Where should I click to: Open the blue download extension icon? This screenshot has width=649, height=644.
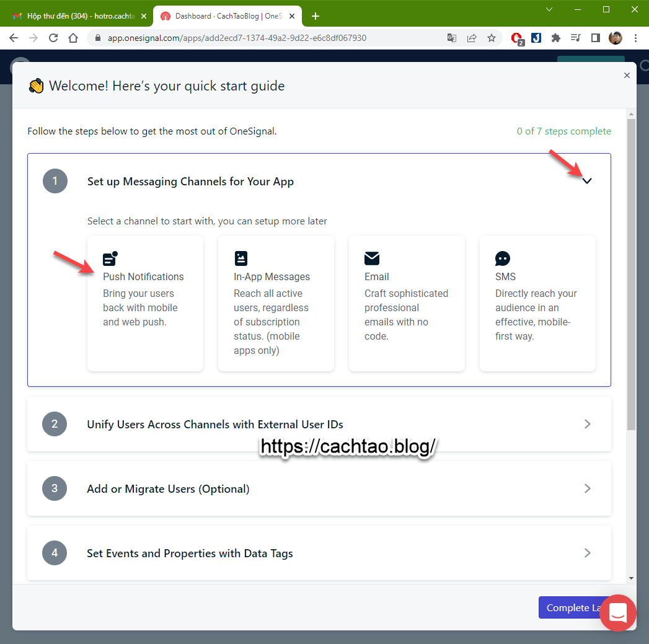[x=536, y=38]
